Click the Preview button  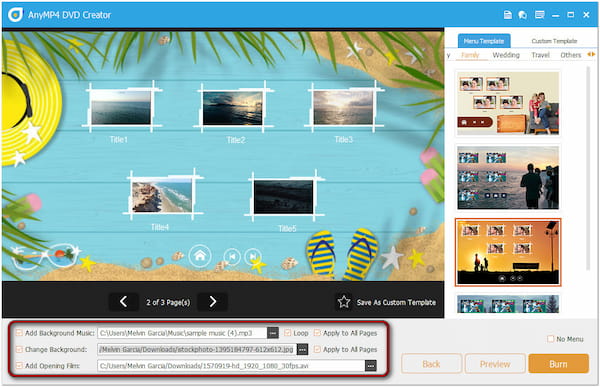point(495,364)
